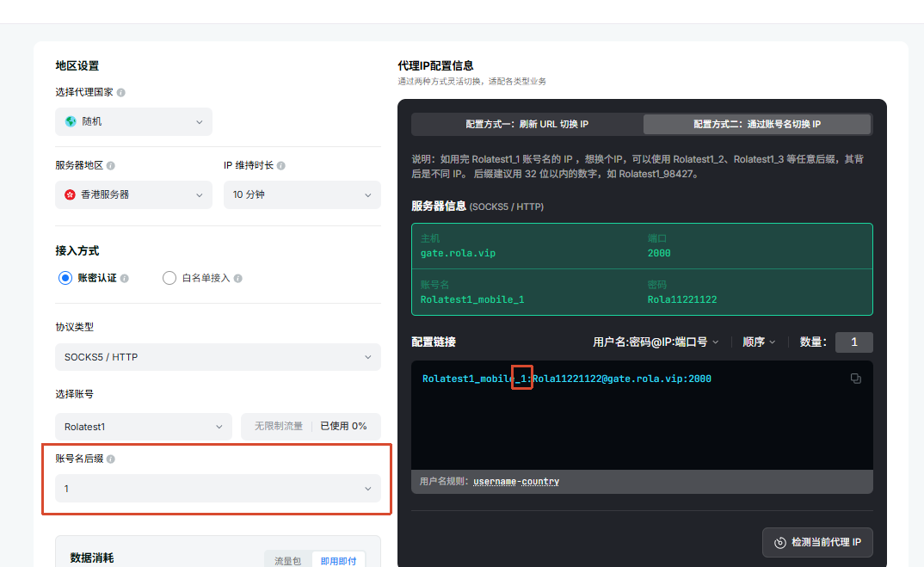Screen dimensions: 924x567
Task: Select the 即用即付 tab in 数据消耗
Action: (338, 560)
